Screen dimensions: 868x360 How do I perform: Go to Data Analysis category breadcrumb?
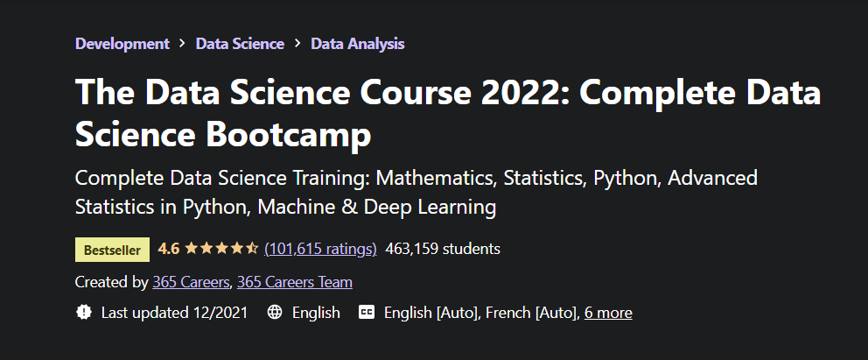357,43
